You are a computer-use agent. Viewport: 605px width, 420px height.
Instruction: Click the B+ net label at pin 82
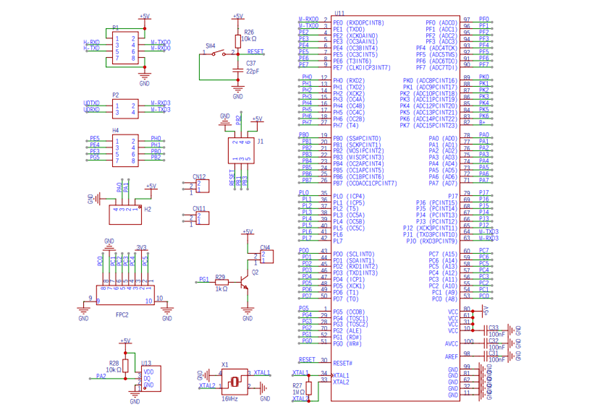point(482,122)
